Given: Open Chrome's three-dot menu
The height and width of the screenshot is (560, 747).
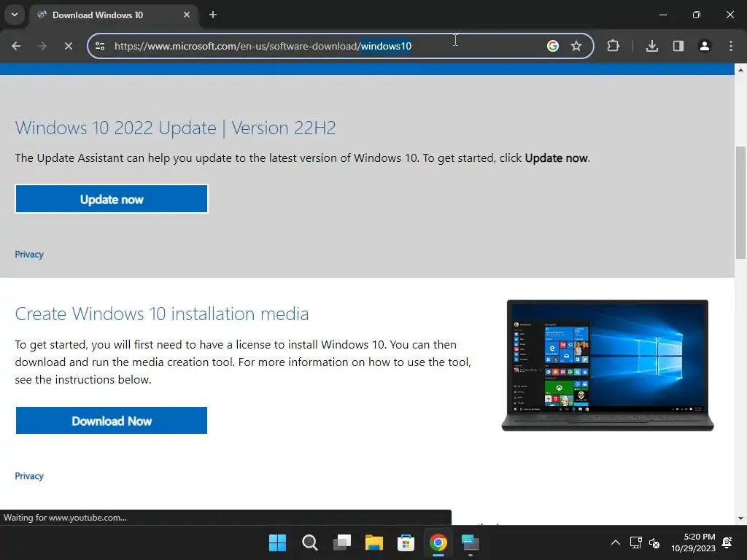Looking at the screenshot, I should 731,46.
